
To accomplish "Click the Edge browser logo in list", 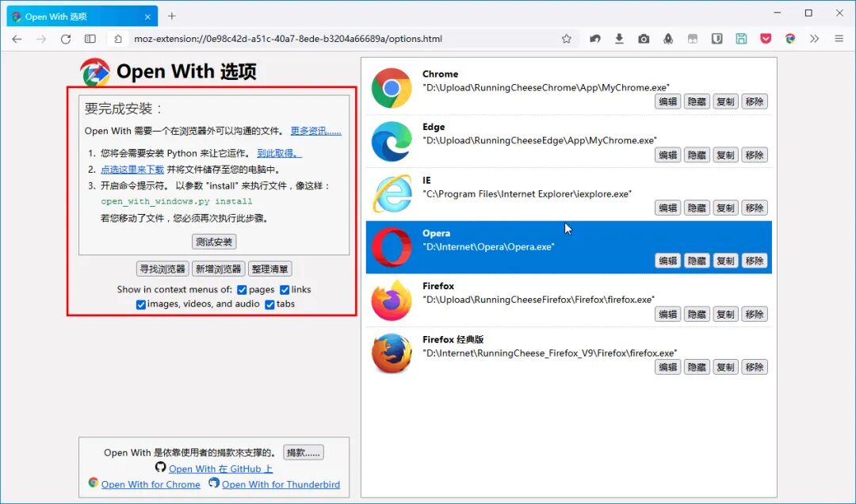I will pyautogui.click(x=392, y=141).
